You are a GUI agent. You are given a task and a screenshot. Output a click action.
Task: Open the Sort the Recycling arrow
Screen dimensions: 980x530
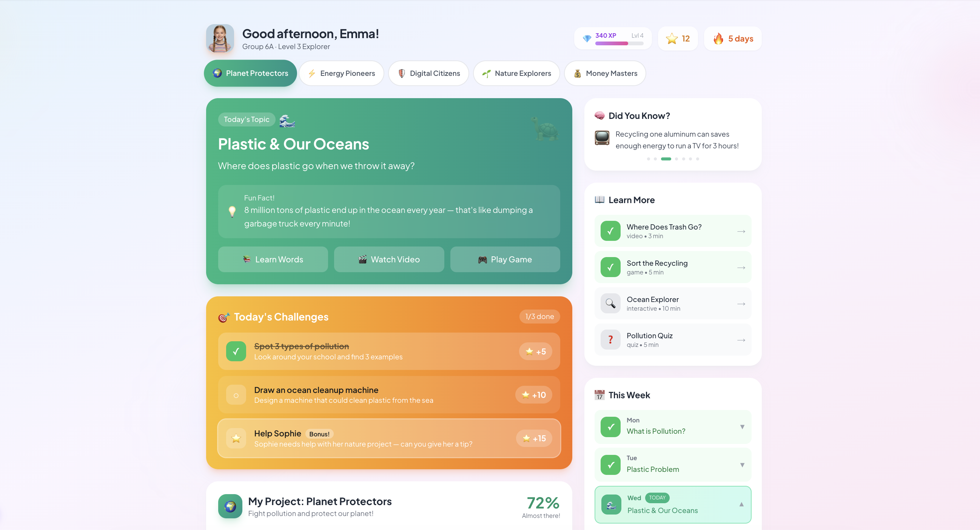(x=741, y=268)
